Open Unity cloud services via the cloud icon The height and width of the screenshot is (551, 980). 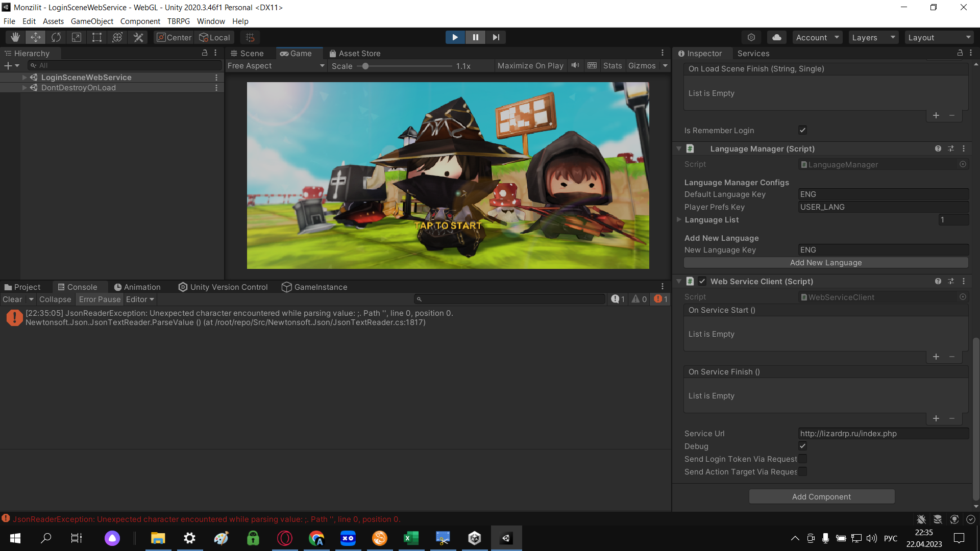(x=776, y=37)
